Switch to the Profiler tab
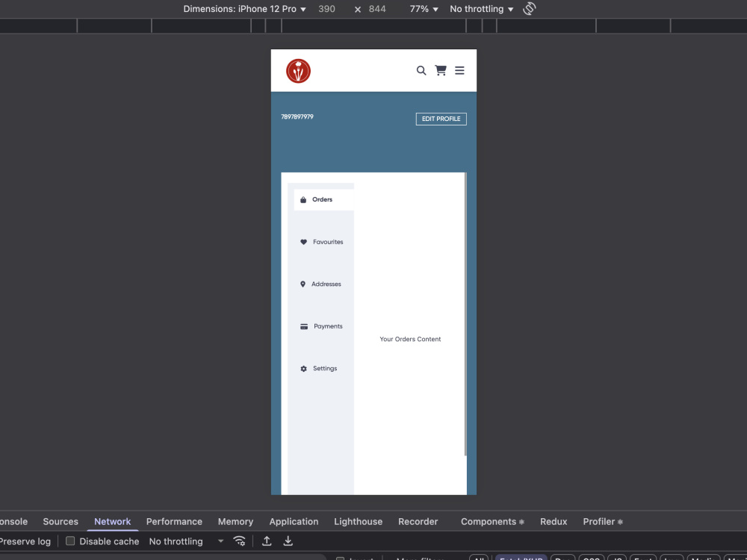Viewport: 747px width, 560px height. coord(603,521)
